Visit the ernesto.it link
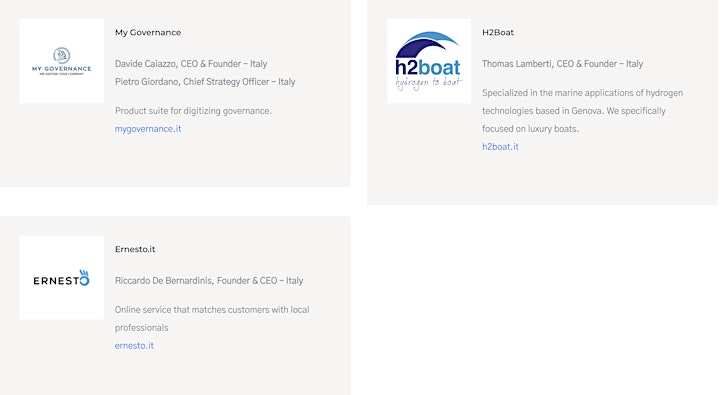The height and width of the screenshot is (395, 720). point(134,346)
